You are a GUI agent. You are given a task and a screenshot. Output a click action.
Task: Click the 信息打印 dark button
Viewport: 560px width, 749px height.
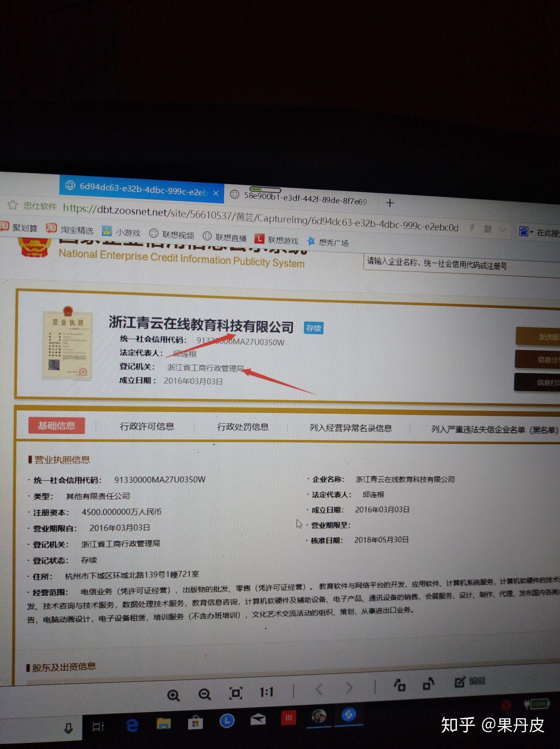pos(537,382)
